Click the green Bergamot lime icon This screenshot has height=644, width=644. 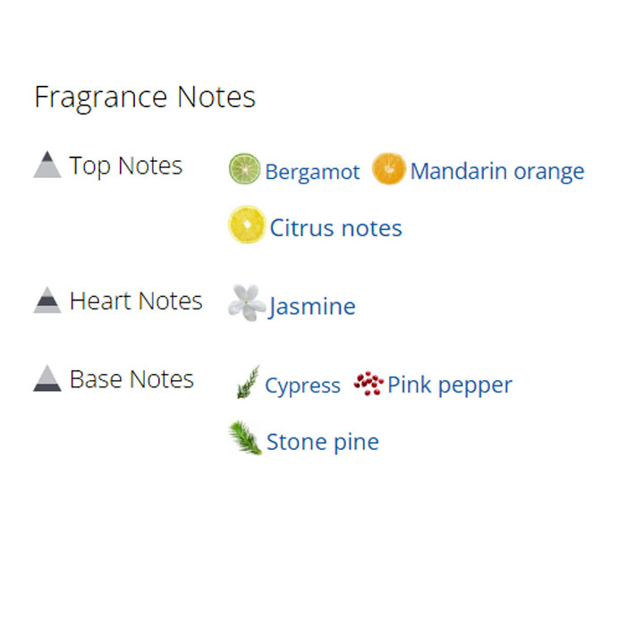244,169
